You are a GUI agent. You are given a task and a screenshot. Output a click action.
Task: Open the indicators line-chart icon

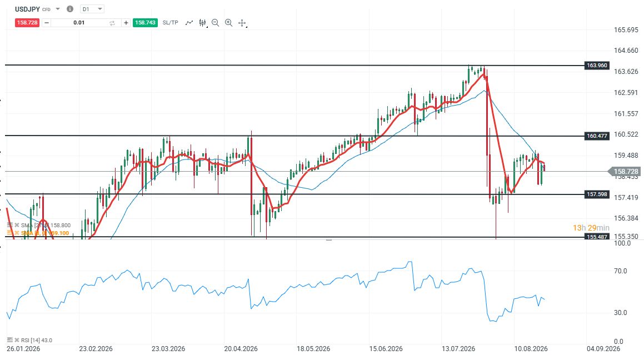click(x=189, y=23)
